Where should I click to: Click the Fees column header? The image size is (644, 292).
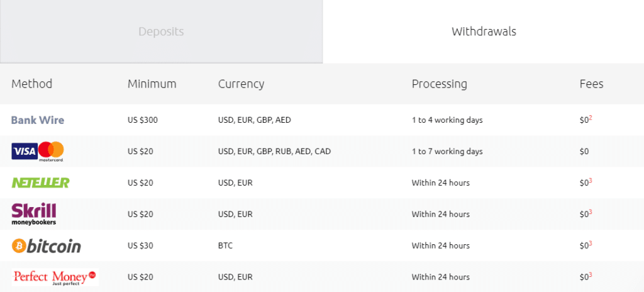click(591, 84)
